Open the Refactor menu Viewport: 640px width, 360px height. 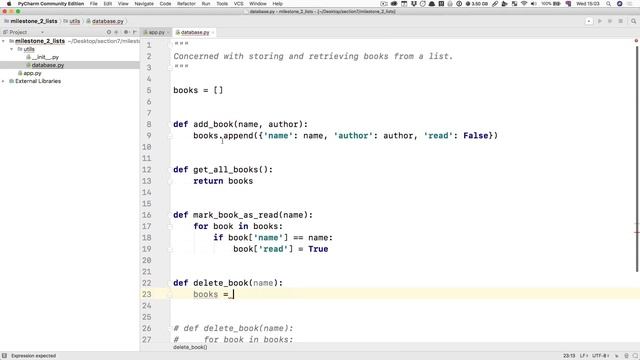point(186,4)
